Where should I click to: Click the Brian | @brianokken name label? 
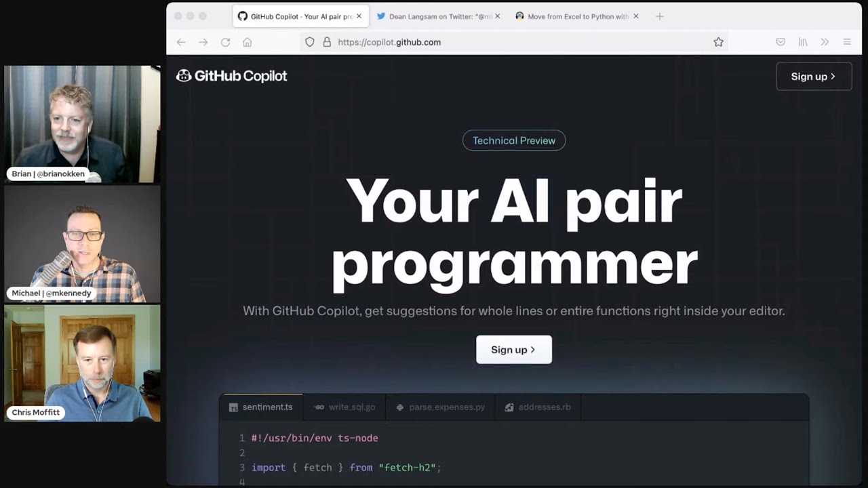[48, 174]
